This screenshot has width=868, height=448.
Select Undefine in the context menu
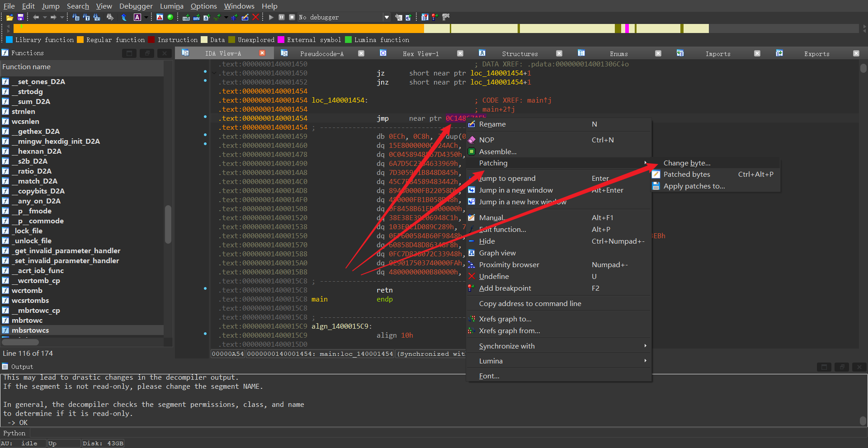click(x=559, y=276)
